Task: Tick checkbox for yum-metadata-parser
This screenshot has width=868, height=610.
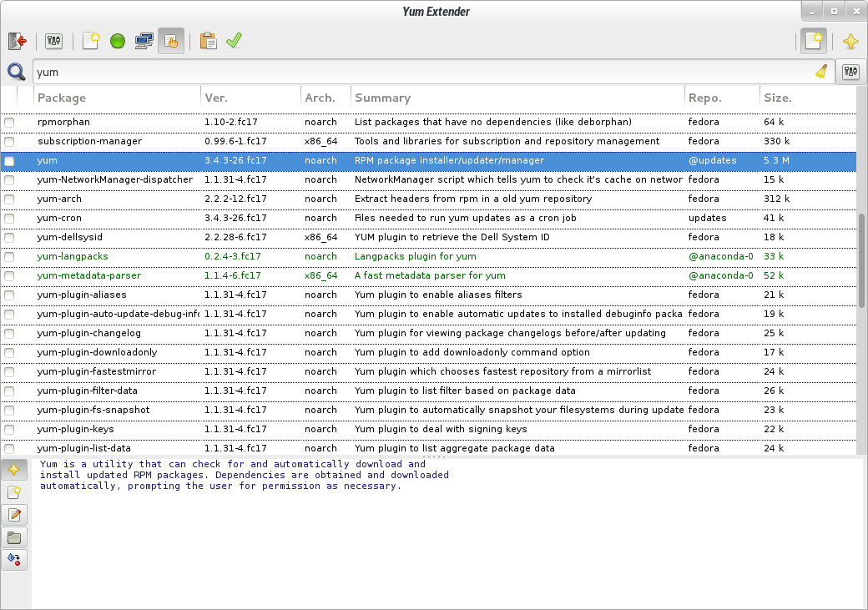Action: [x=9, y=276]
